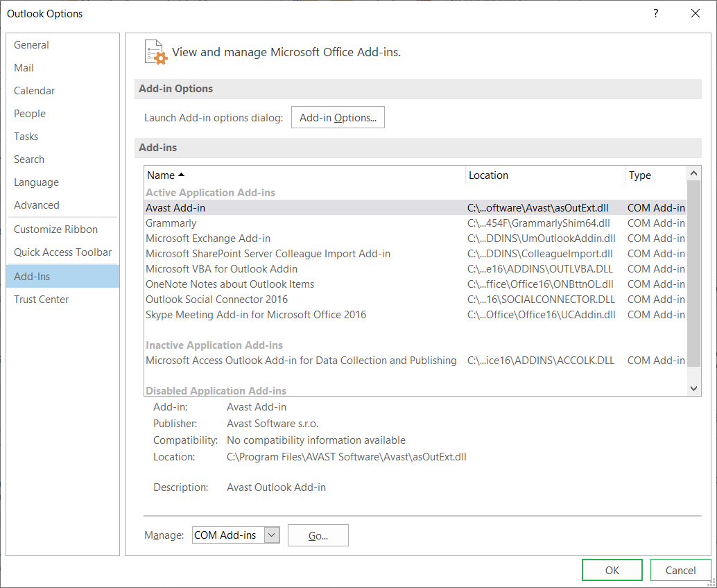Click the Add-in Options button

[338, 117]
